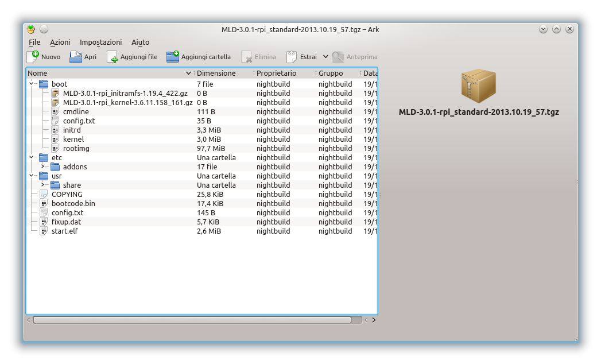Screen dimensions: 601x364
Task: Click the scroll left arrow at far left
Action: pos(29,320)
